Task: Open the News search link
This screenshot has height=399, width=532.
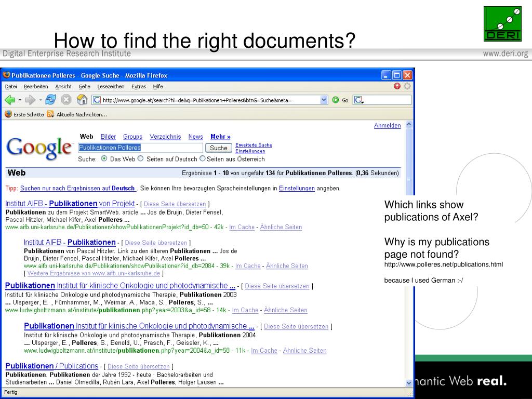Action: [195, 137]
